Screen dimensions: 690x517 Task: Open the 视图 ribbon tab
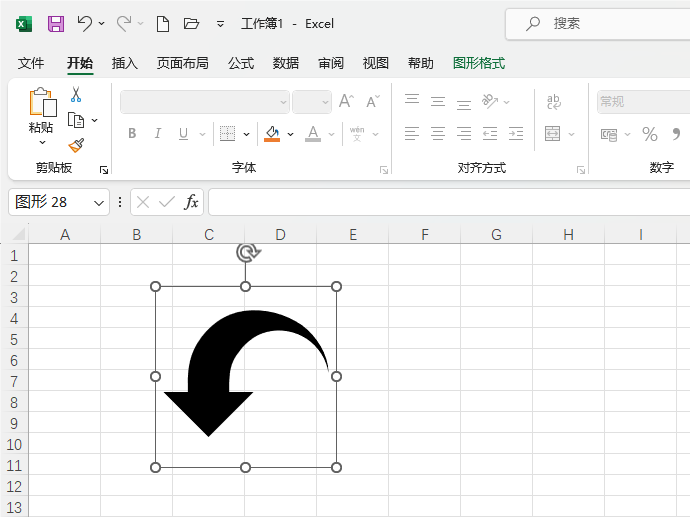pyautogui.click(x=375, y=63)
